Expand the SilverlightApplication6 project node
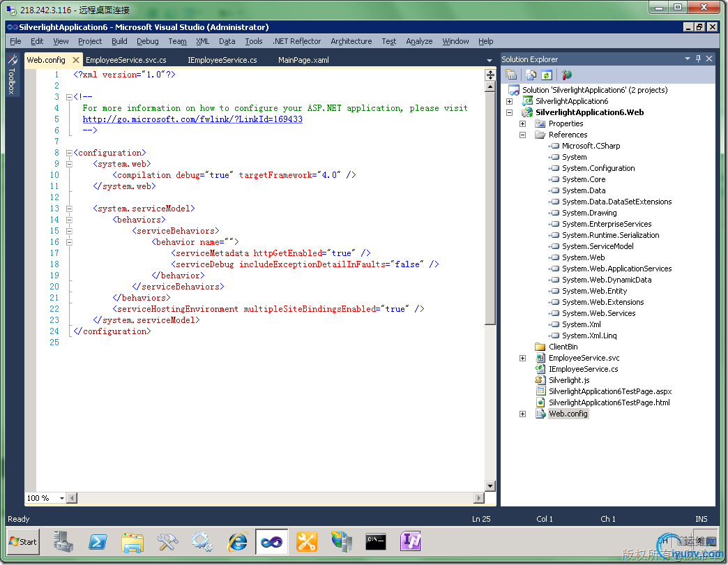Screen dimensions: 728x565 coord(509,101)
